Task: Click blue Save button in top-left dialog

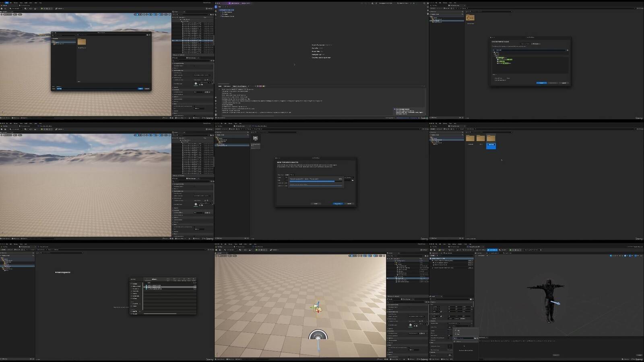Action: 140,89
